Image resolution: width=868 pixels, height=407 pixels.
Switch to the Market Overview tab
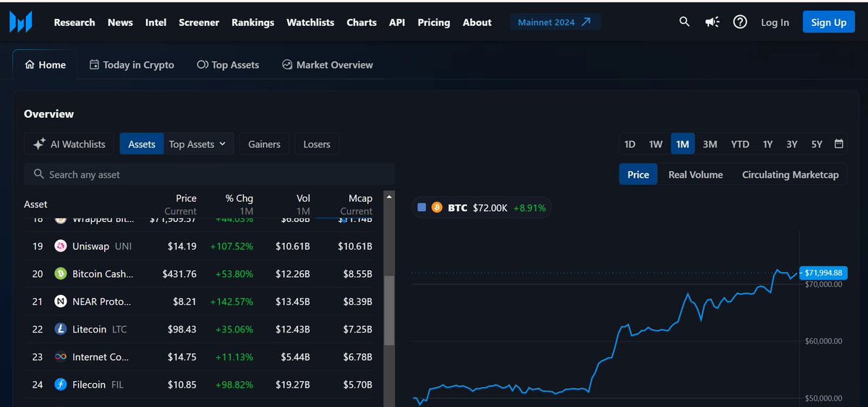pos(328,64)
